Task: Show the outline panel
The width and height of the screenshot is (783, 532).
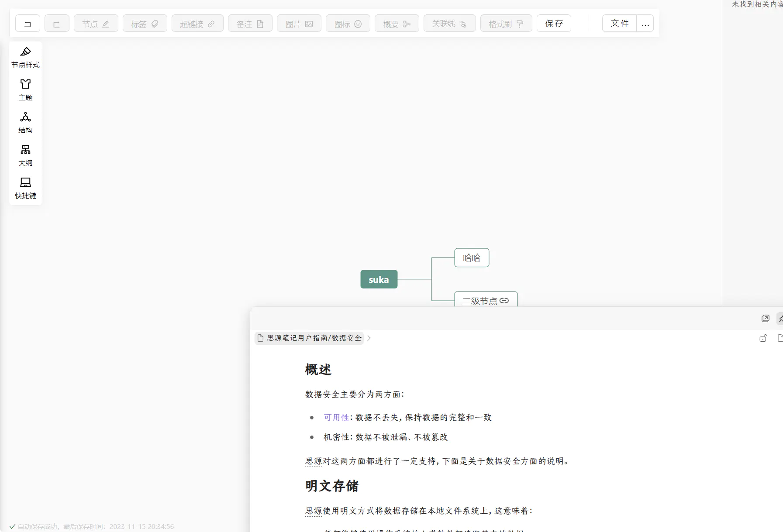Action: pyautogui.click(x=25, y=155)
